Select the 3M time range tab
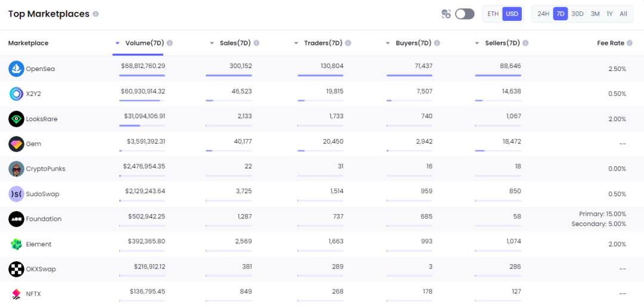The height and width of the screenshot is (306, 644). [595, 14]
